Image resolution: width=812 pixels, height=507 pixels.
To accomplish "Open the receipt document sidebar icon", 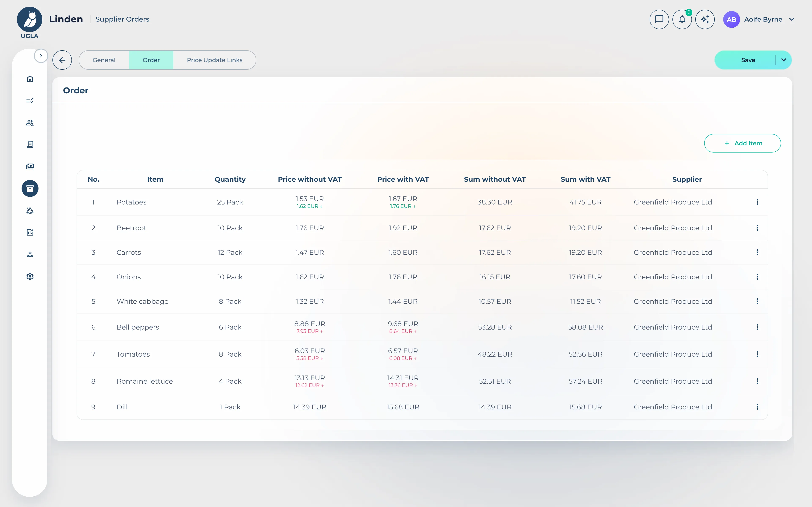I will (x=30, y=144).
